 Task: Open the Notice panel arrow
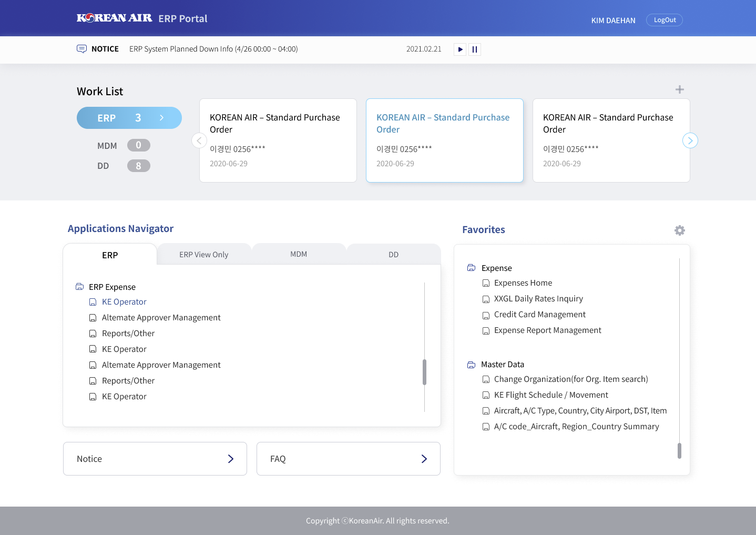[230, 459]
